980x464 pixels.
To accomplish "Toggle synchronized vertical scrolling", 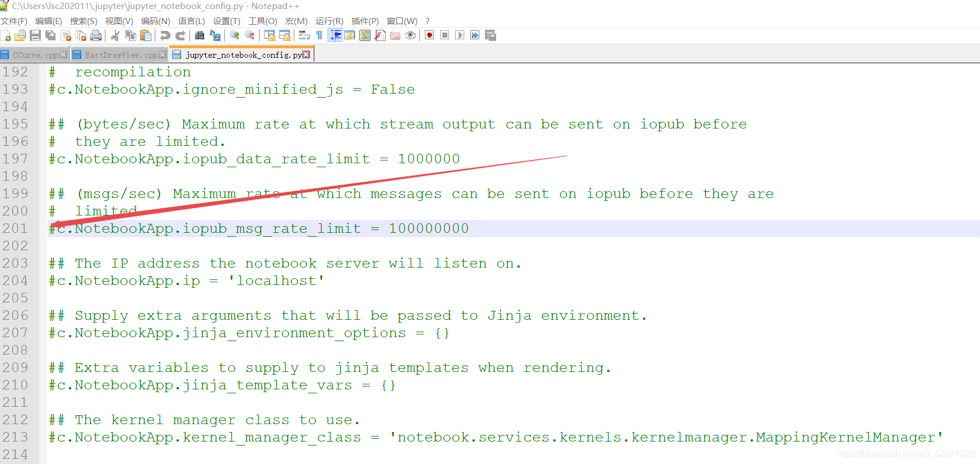I will tap(270, 35).
